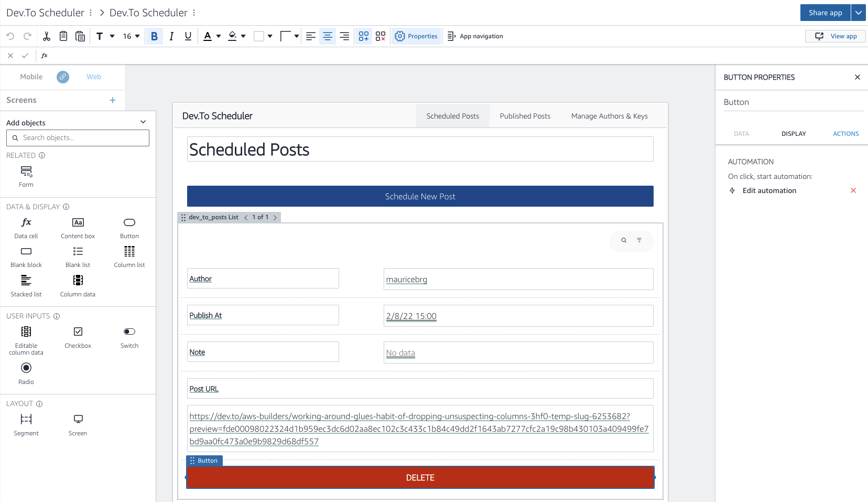Select the Radio object

pyautogui.click(x=26, y=374)
